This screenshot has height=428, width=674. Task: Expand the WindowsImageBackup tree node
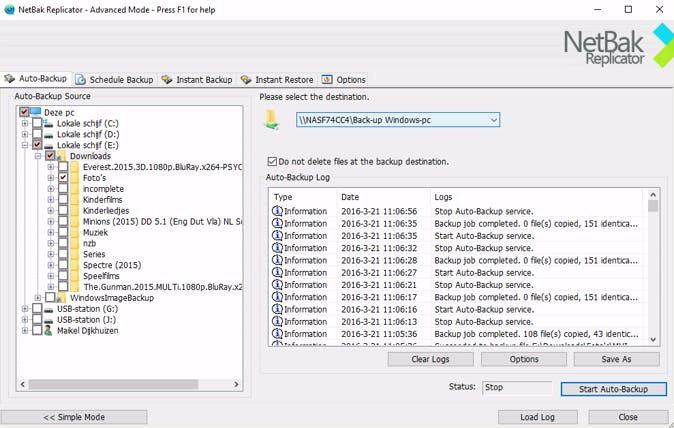[x=38, y=298]
